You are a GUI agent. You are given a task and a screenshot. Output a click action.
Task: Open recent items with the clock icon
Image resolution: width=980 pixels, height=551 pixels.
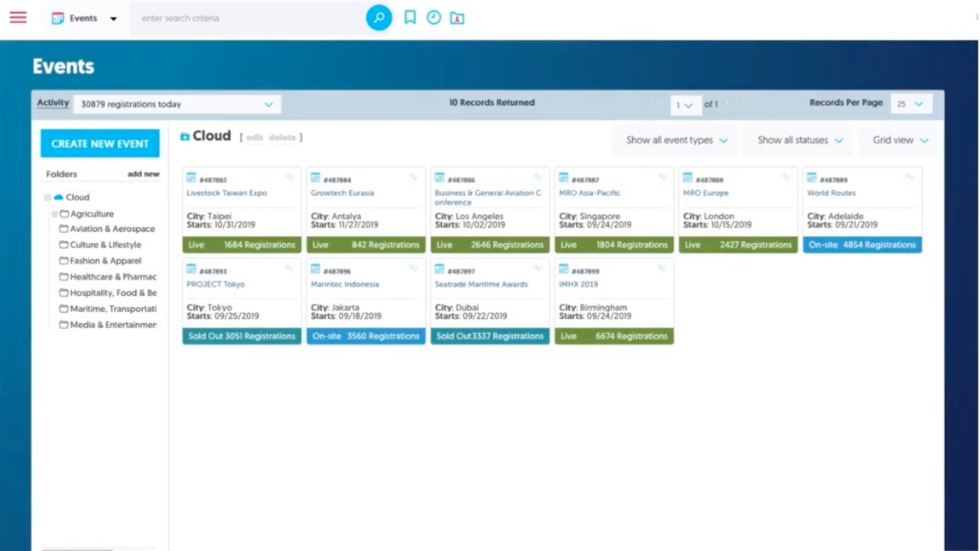click(434, 18)
